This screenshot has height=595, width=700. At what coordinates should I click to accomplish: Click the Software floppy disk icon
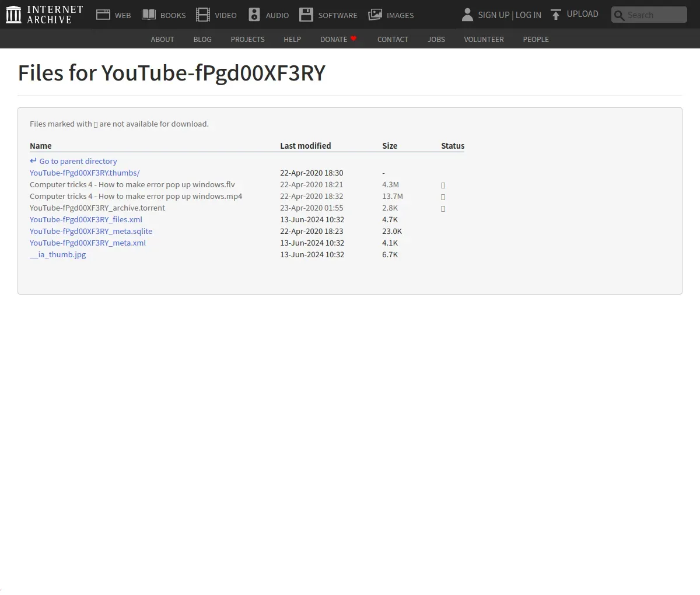coord(306,15)
